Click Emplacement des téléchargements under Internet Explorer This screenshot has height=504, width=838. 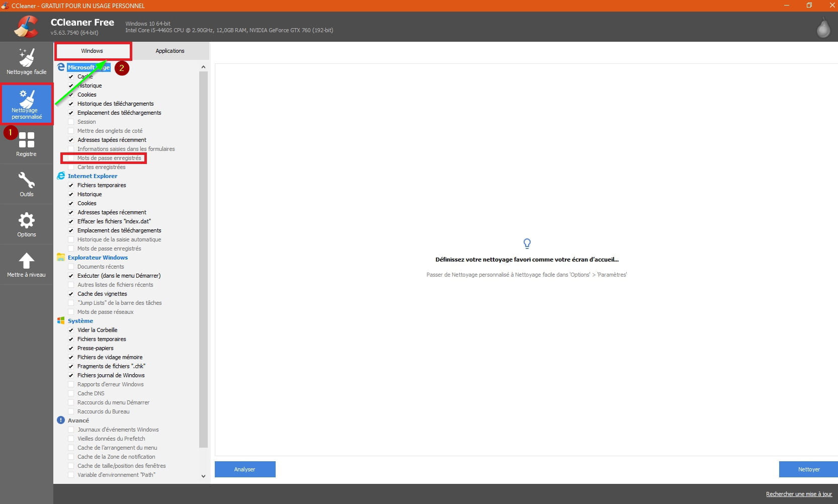click(119, 230)
